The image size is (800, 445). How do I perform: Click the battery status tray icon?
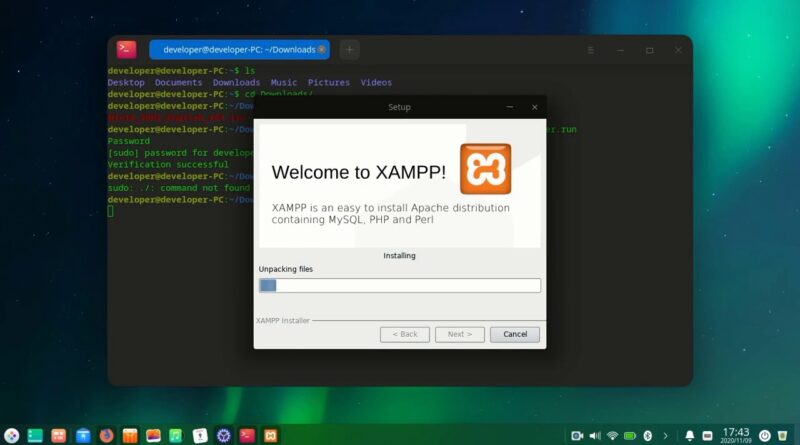pos(630,436)
